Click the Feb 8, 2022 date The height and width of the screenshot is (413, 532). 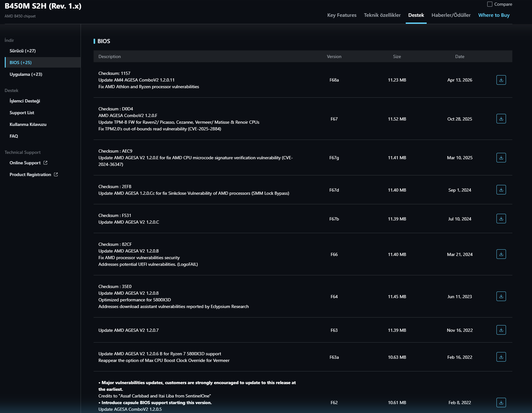[x=460, y=403]
